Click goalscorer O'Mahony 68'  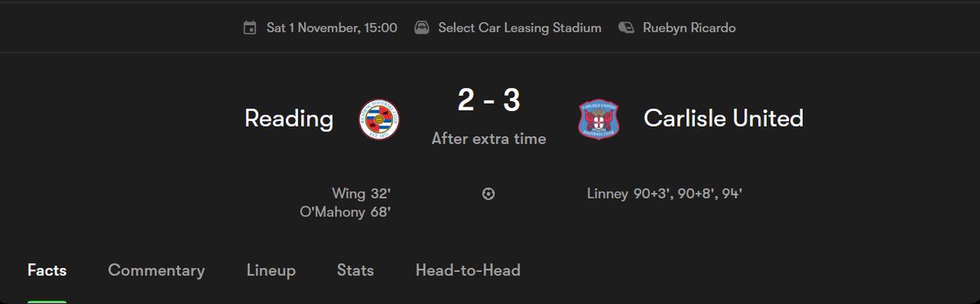(346, 212)
